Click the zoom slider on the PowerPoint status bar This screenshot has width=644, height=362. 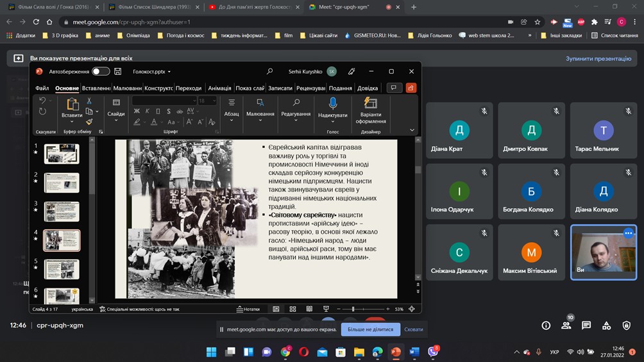tap(363, 309)
